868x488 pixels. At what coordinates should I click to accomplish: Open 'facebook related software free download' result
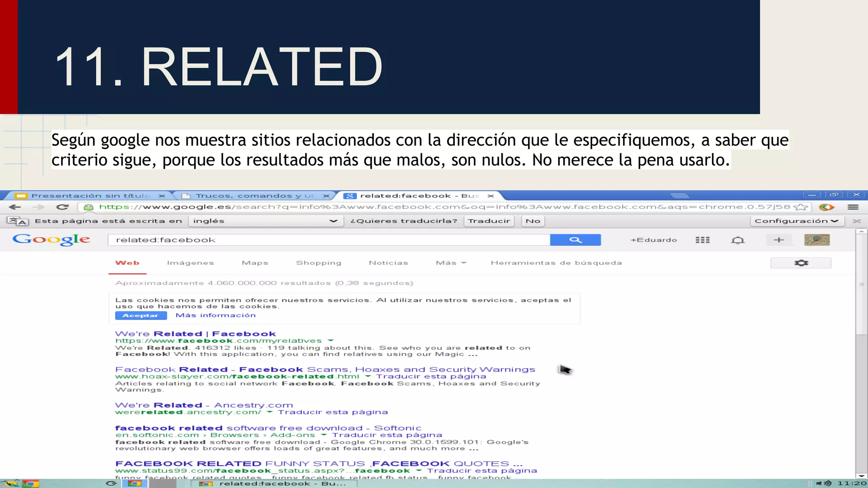tap(268, 428)
